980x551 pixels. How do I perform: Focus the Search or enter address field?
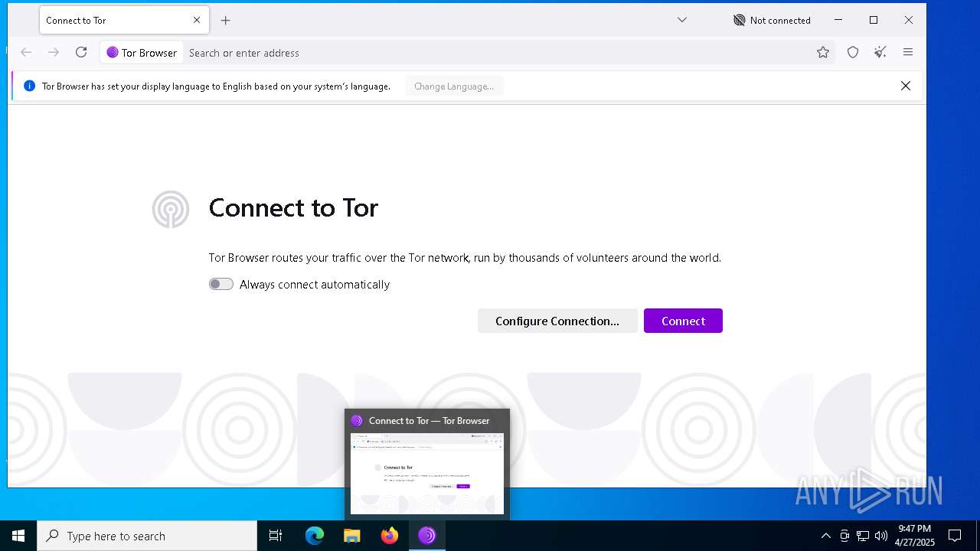(x=498, y=53)
